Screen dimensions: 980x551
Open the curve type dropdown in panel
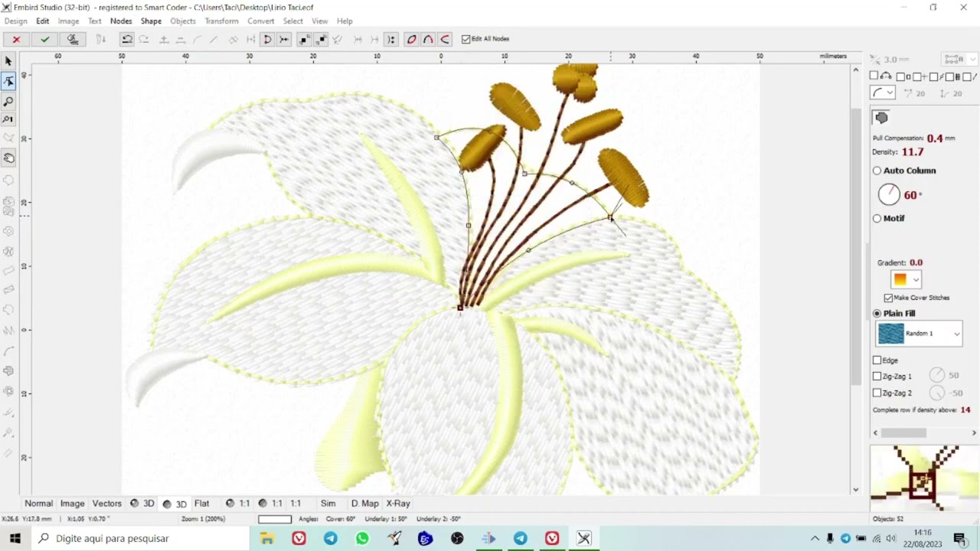click(883, 93)
